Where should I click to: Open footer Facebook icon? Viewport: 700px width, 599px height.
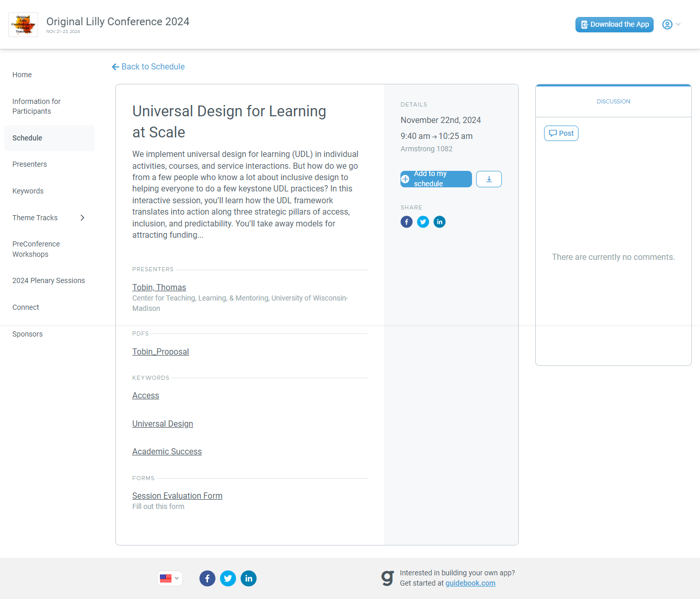207,578
